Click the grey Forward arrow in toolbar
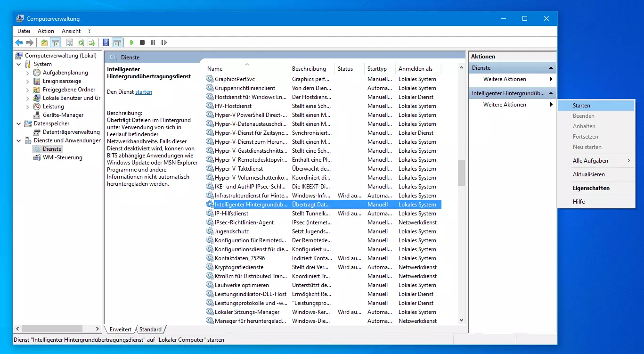The width and height of the screenshot is (644, 354). tap(30, 42)
